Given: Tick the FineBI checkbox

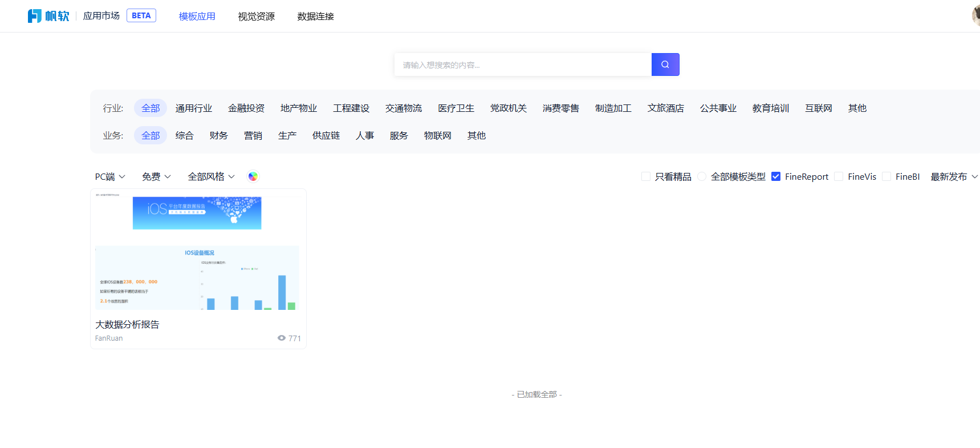Looking at the screenshot, I should pos(887,176).
